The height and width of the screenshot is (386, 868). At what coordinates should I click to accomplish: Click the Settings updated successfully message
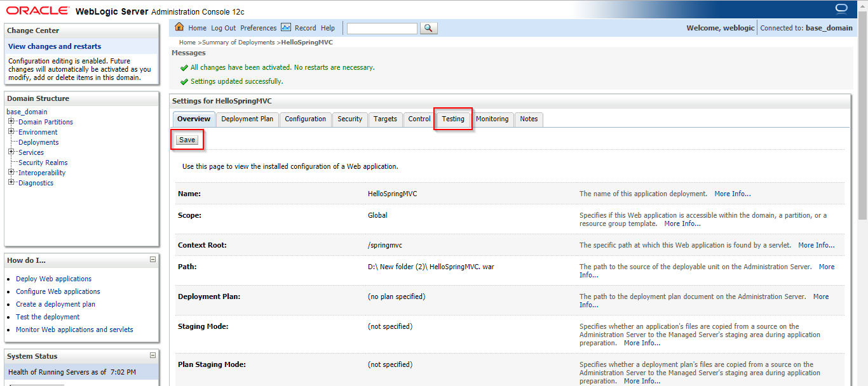pyautogui.click(x=236, y=81)
